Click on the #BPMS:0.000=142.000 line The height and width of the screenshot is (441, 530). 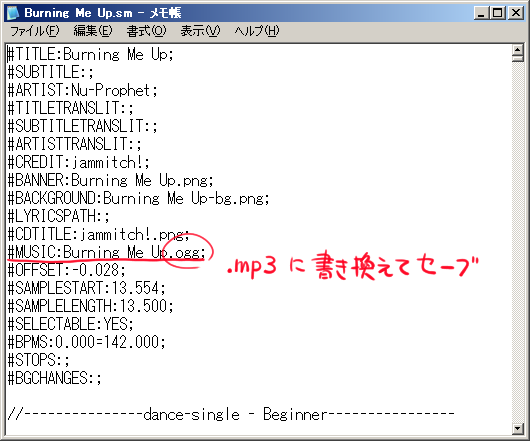(x=87, y=342)
